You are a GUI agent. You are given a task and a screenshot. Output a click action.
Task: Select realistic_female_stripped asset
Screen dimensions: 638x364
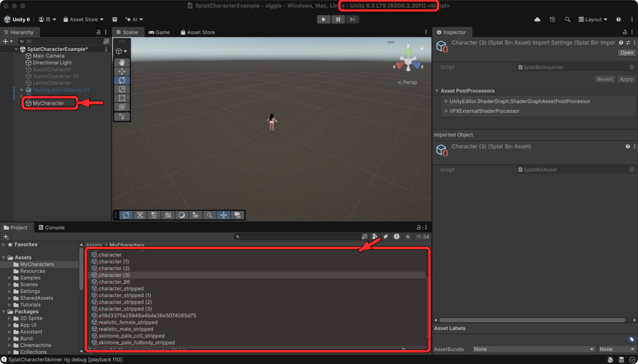tap(128, 322)
